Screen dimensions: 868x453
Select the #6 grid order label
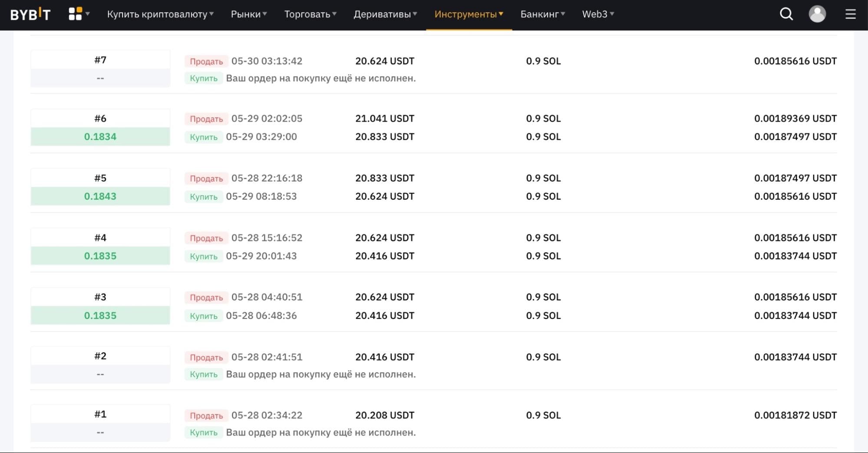coord(100,119)
